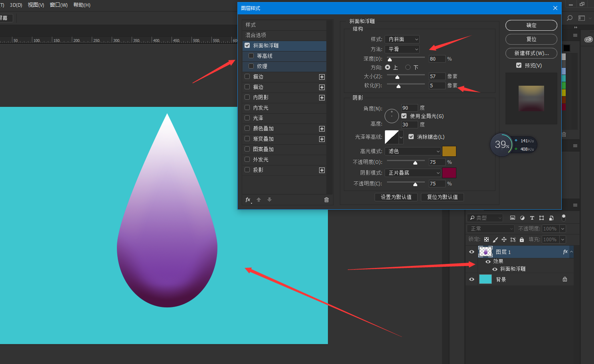Click the 复位 button
Viewport: 594px width, 364px height.
(531, 39)
